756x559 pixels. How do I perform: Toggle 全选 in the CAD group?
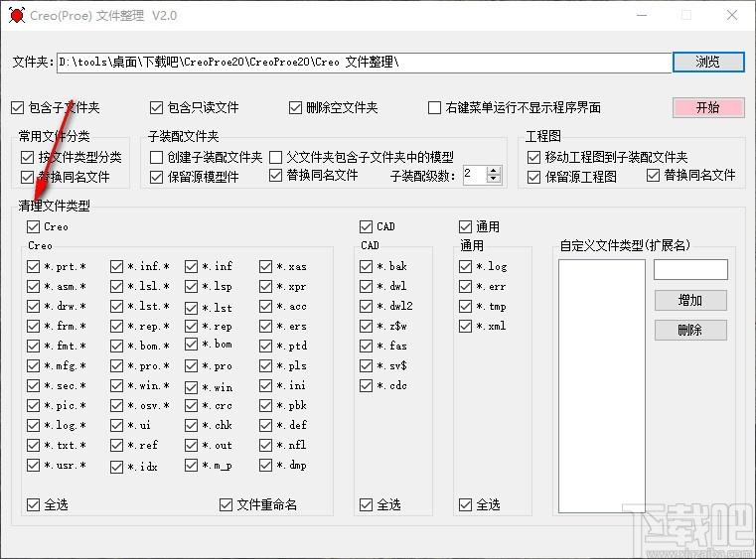coord(366,504)
